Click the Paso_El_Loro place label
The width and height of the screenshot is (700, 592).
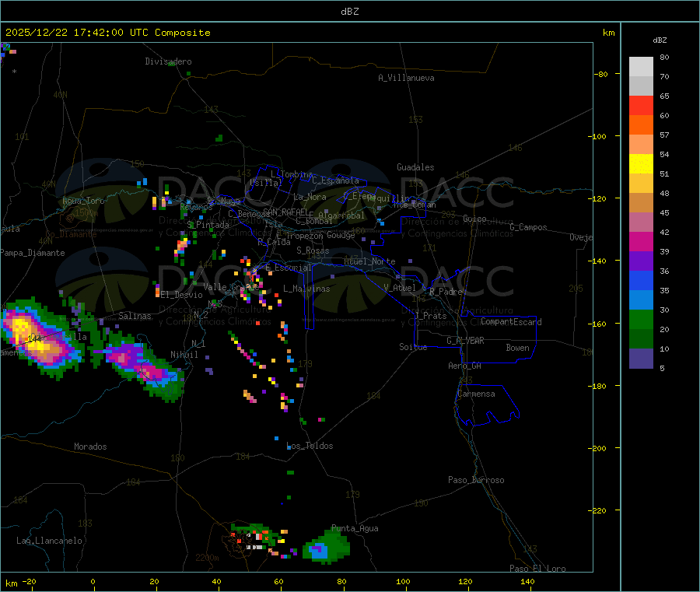point(537,569)
